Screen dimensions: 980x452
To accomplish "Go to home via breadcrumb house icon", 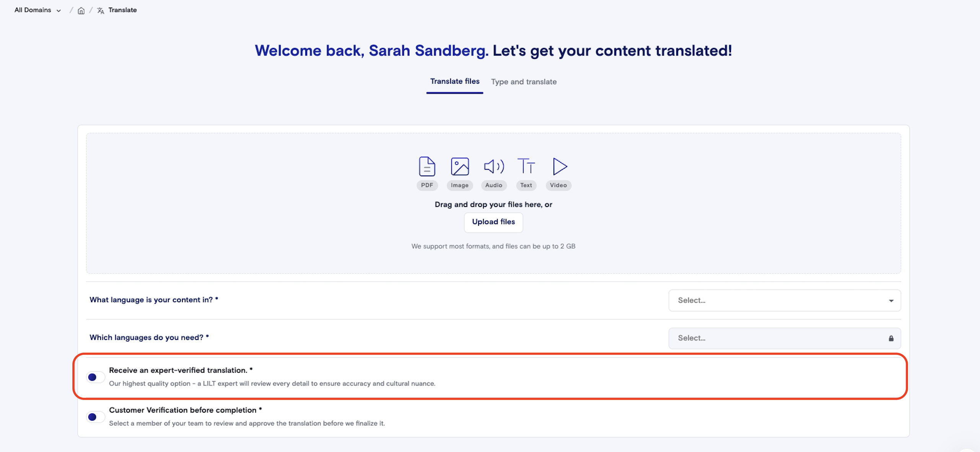I will [81, 10].
